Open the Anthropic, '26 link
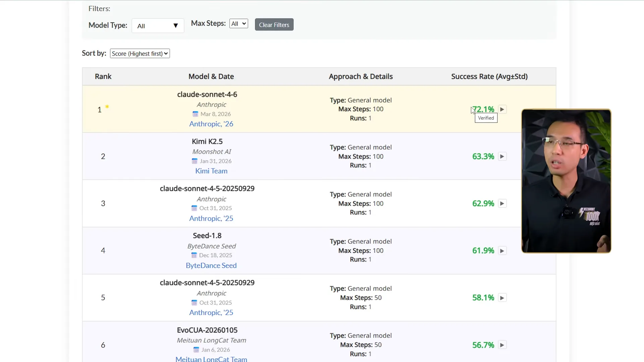 [x=211, y=124]
